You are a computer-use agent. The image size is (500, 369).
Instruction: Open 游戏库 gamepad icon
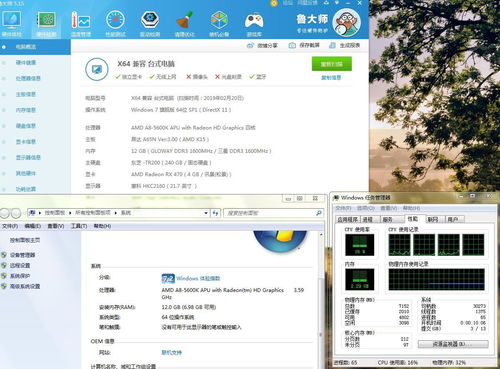point(254,24)
